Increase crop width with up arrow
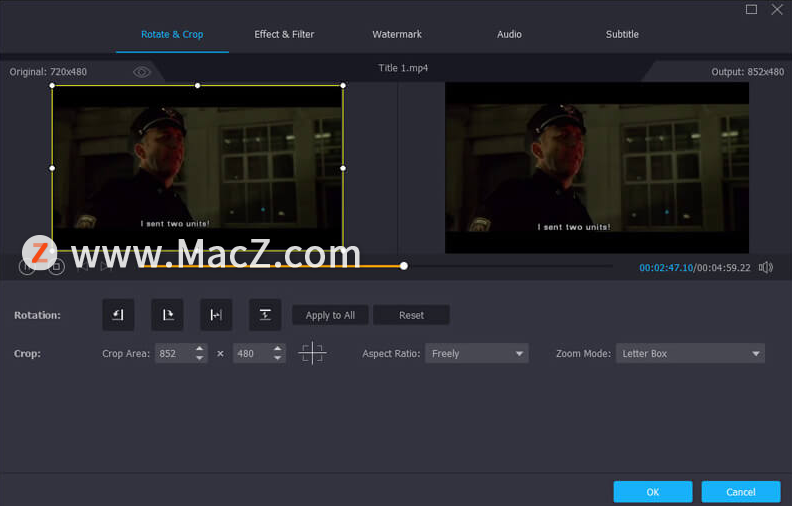This screenshot has width=792, height=506. point(200,348)
